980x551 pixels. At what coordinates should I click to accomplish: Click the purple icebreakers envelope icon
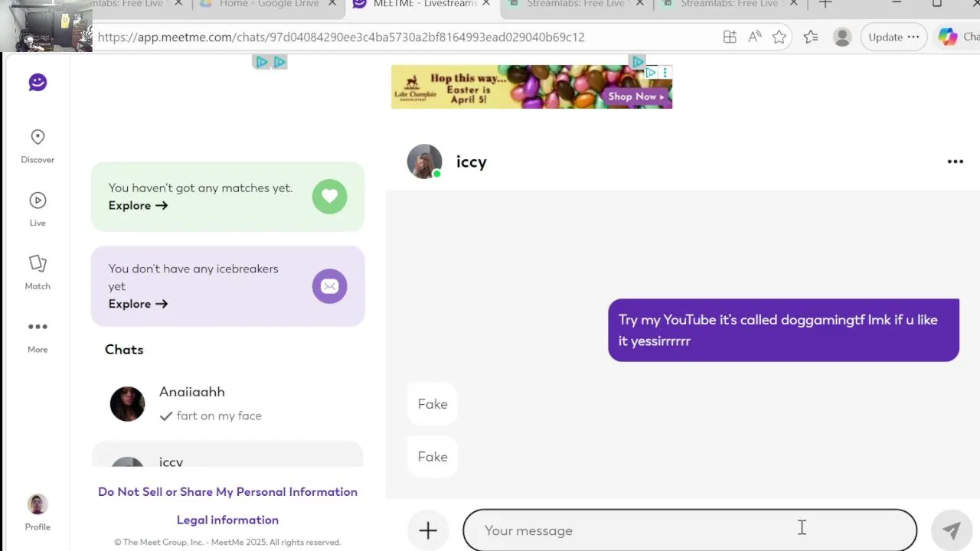coord(329,286)
